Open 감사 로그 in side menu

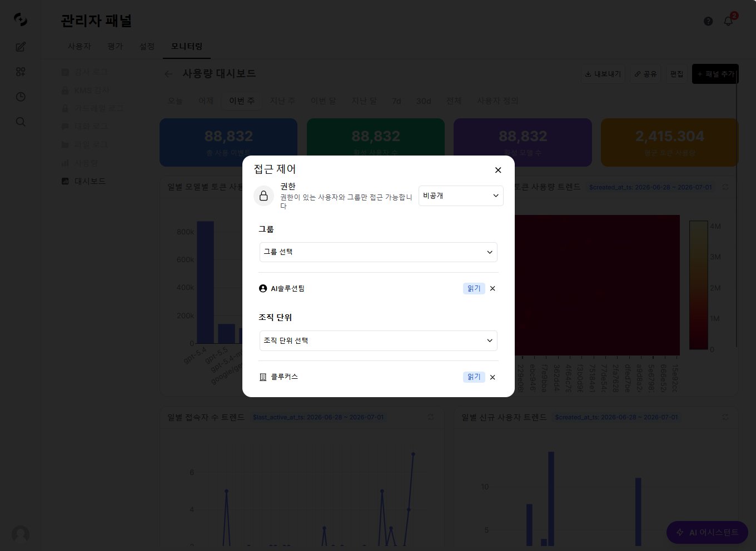click(x=84, y=72)
